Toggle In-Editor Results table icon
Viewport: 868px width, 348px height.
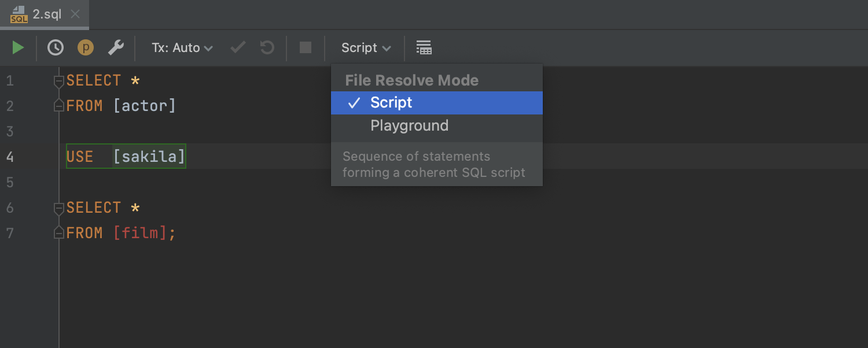pyautogui.click(x=424, y=47)
